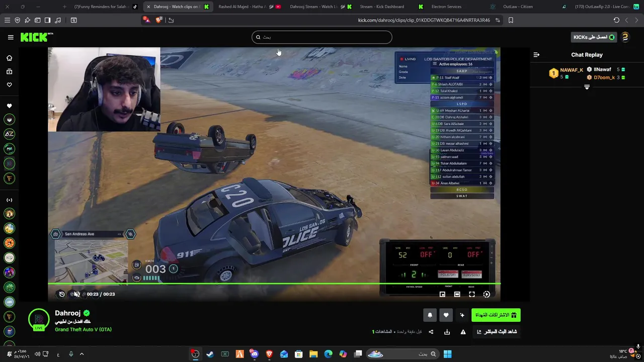
Task: Bookmark this page
Action: click(511, 20)
